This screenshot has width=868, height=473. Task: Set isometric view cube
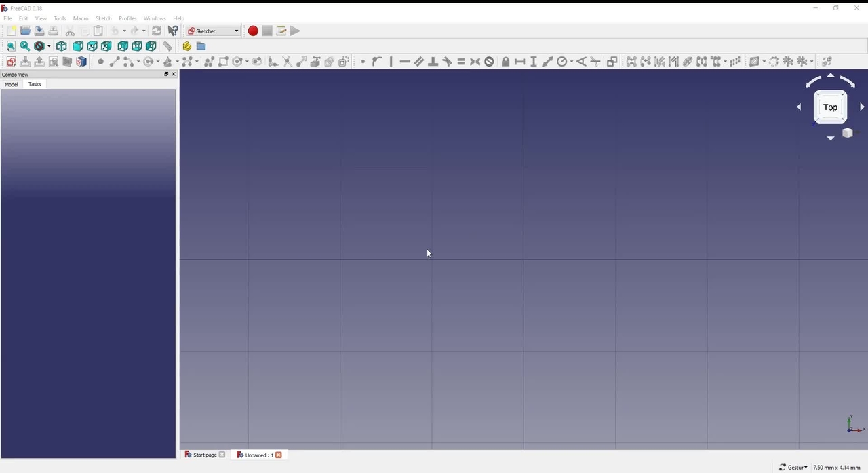point(62,46)
